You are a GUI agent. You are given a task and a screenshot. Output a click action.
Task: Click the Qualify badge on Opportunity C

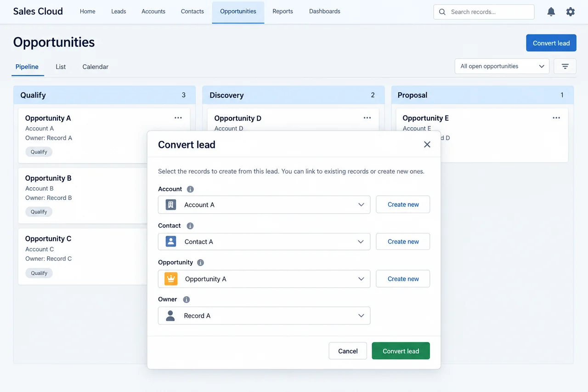pyautogui.click(x=39, y=273)
